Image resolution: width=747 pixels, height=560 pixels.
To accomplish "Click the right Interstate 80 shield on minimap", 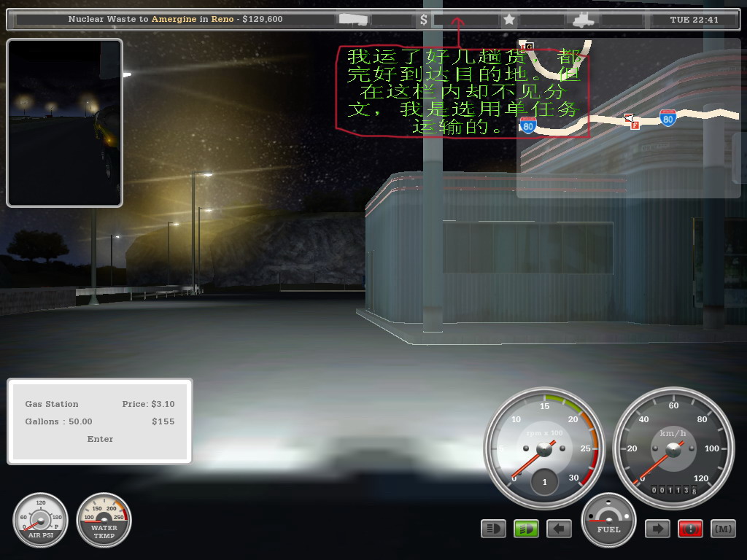I will 668,117.
